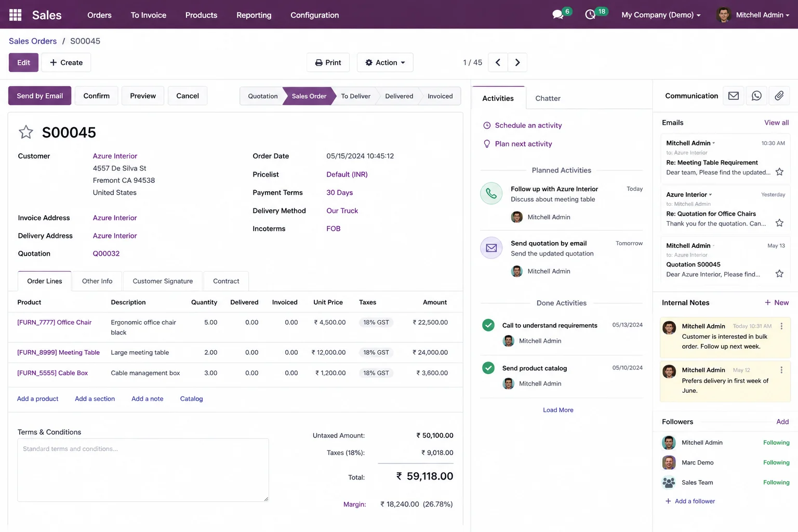Open the conversations chat bubble icon
The height and width of the screenshot is (532, 798).
point(558,15)
